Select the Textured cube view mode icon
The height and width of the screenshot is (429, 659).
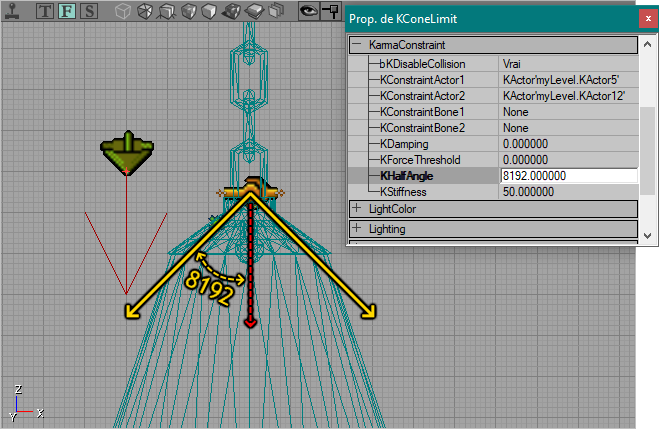(x=209, y=11)
